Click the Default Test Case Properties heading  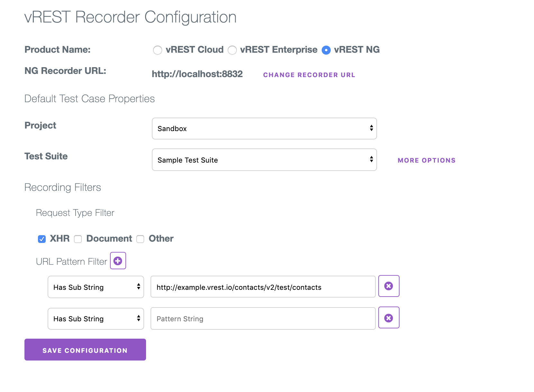click(89, 99)
